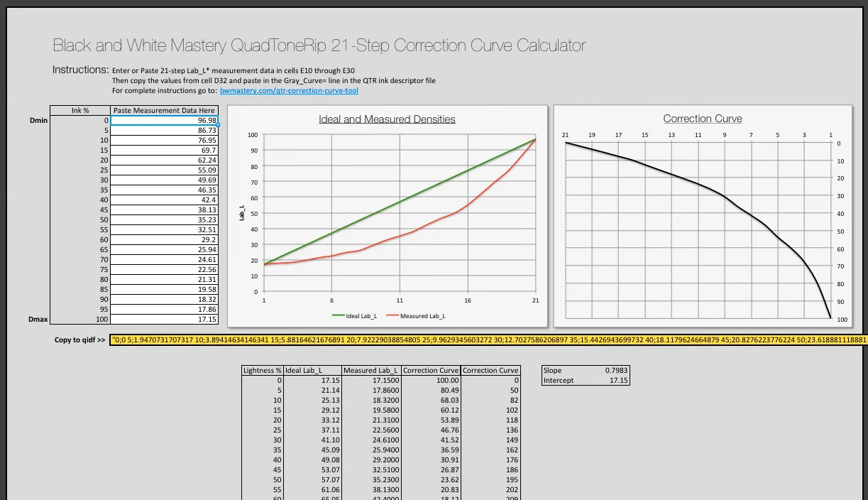The height and width of the screenshot is (500, 868).
Task: Click the 'Correction Curve' chart title
Action: (x=703, y=119)
